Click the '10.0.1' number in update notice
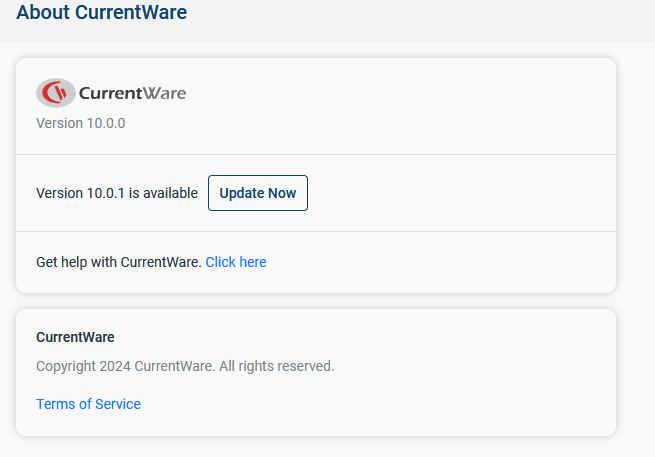The image size is (655, 457). pyautogui.click(x=106, y=193)
